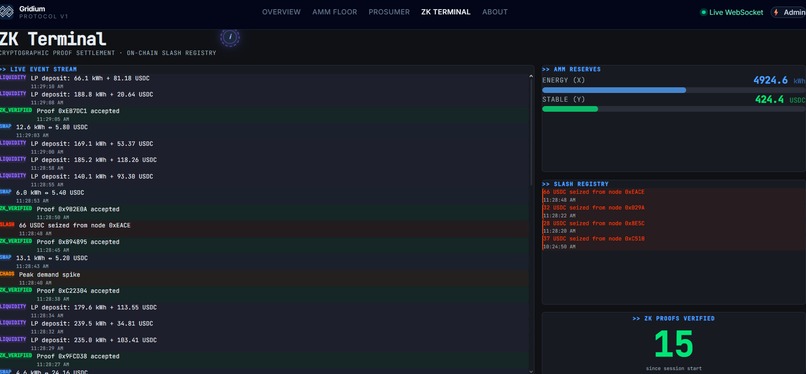Click 'LP deposit: 179.6 kWh + 113.55 USDC'
806x374 pixels.
click(x=94, y=308)
